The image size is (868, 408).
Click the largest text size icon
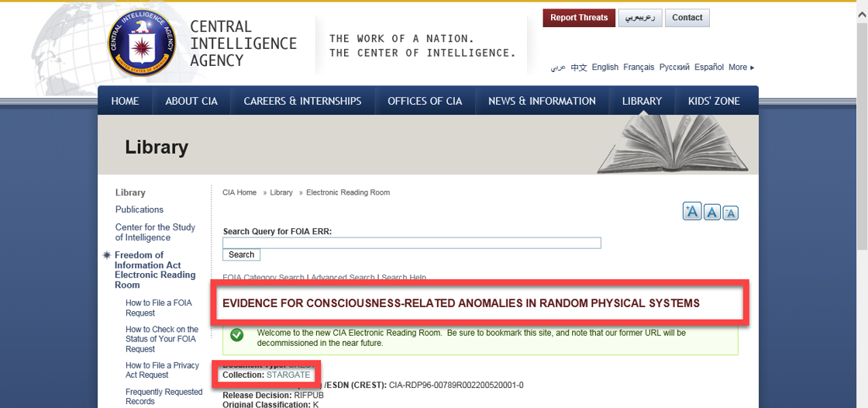pyautogui.click(x=692, y=211)
